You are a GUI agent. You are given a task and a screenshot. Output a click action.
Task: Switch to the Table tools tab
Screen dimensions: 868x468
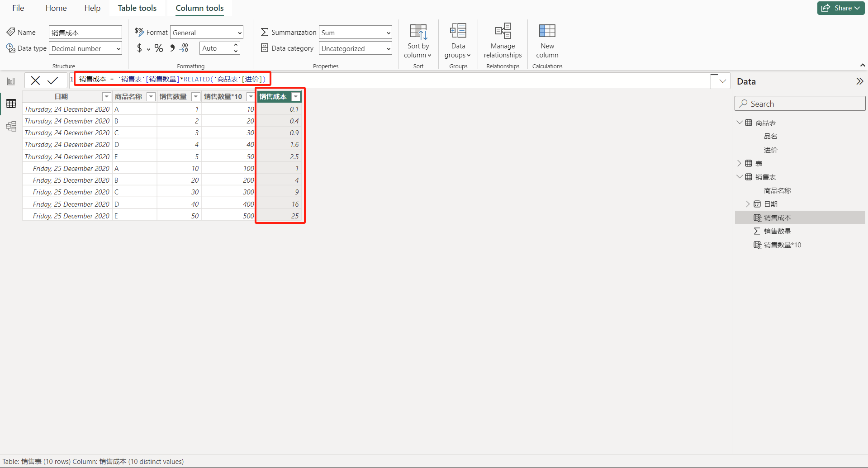pos(137,8)
